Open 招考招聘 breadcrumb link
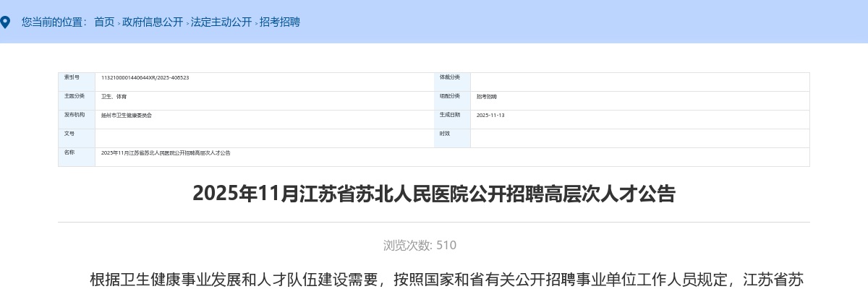This screenshot has width=868, height=289. point(280,22)
